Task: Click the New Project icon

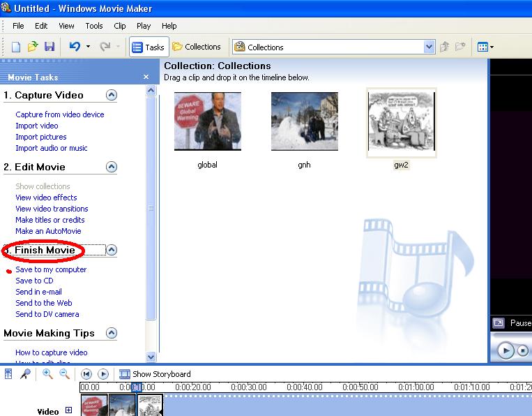Action: pyautogui.click(x=15, y=47)
